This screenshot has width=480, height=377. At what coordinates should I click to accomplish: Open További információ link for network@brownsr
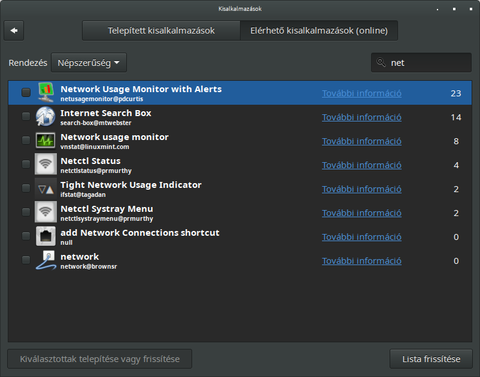coord(362,261)
